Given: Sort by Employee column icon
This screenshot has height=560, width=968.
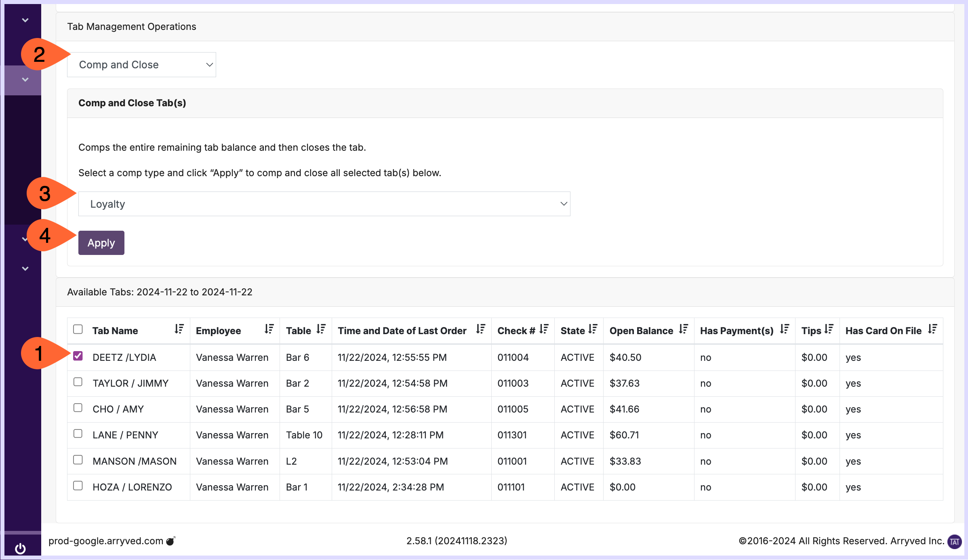Looking at the screenshot, I should 269,329.
